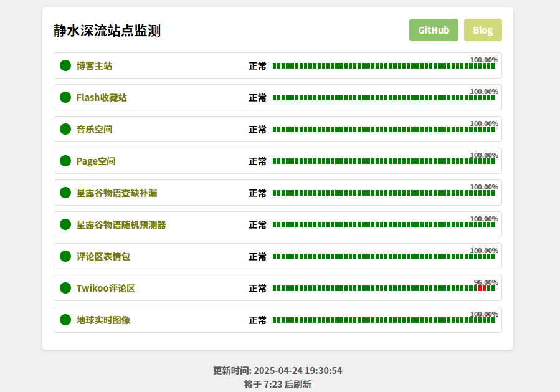Open the Blog button
Viewport: 560px width, 392px height.
coord(483,30)
